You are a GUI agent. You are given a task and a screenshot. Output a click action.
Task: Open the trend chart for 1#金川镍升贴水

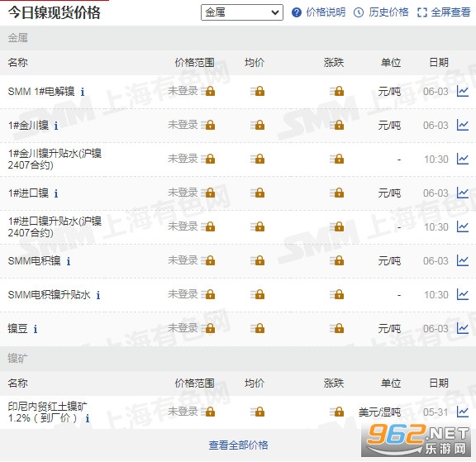(x=463, y=159)
